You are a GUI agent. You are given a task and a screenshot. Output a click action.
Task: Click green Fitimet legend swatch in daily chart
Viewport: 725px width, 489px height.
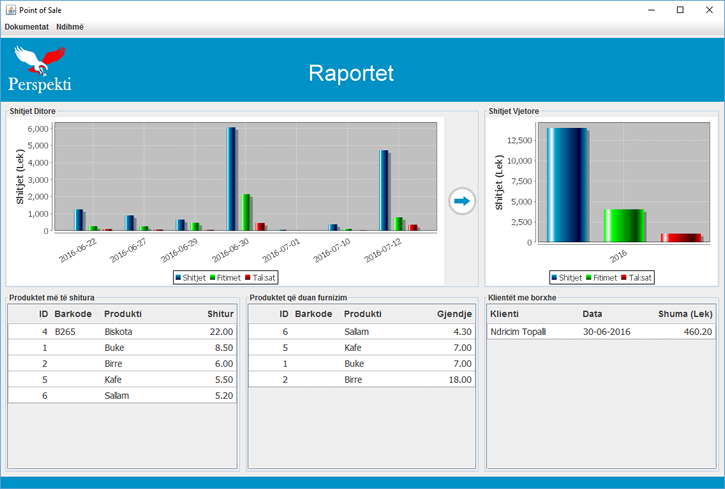point(213,277)
